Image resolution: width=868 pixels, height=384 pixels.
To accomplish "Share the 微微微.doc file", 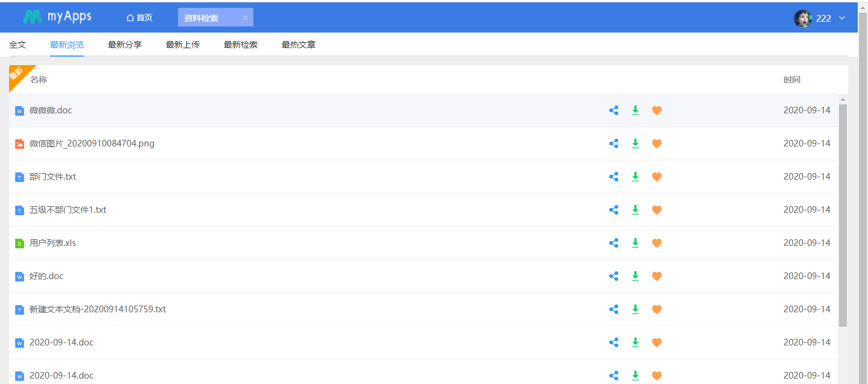I will [613, 110].
